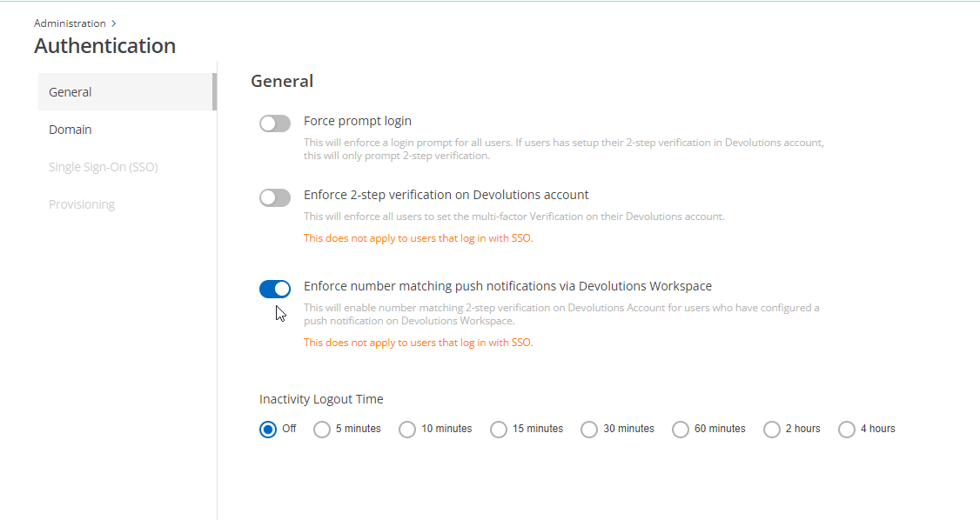The height and width of the screenshot is (520, 980).
Task: Click the Administration breadcrumb link
Action: 70,23
